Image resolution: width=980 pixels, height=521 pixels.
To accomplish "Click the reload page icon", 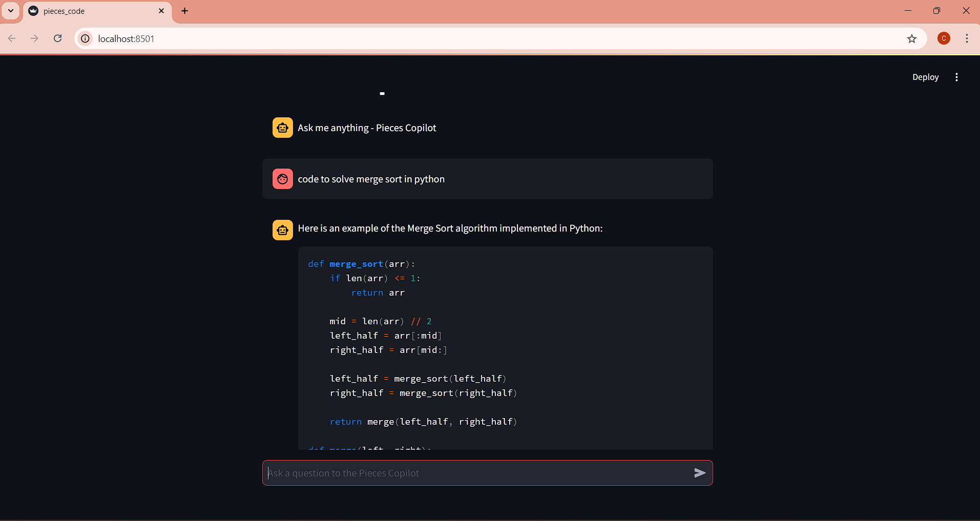I will tap(57, 38).
